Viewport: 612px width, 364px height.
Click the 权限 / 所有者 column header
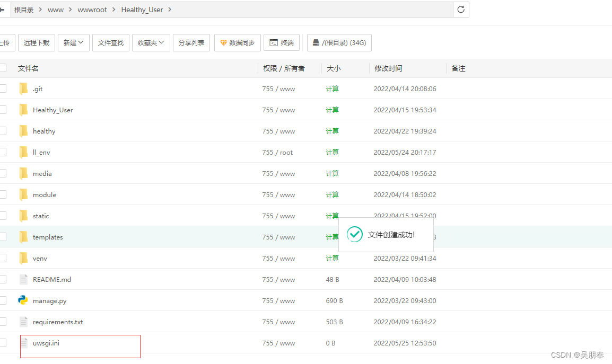[284, 68]
